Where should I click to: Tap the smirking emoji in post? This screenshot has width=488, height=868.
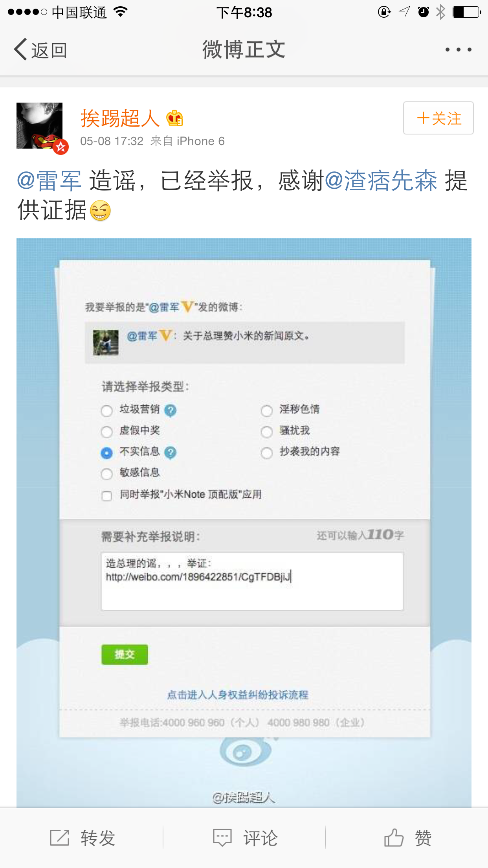coord(100,211)
